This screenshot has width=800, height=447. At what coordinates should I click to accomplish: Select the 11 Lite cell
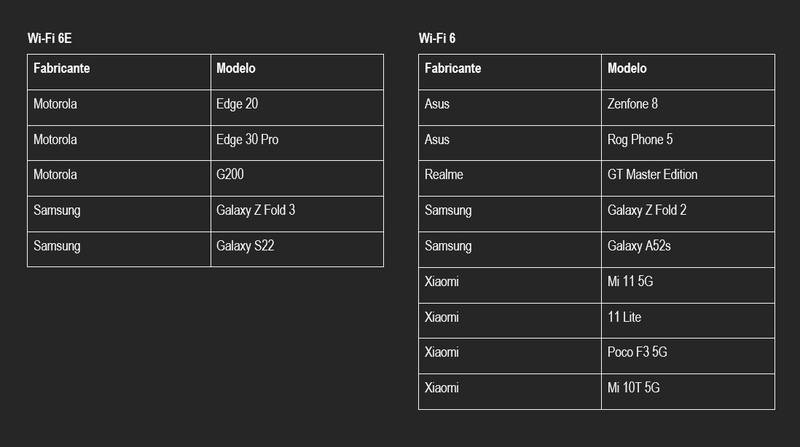[688, 320]
